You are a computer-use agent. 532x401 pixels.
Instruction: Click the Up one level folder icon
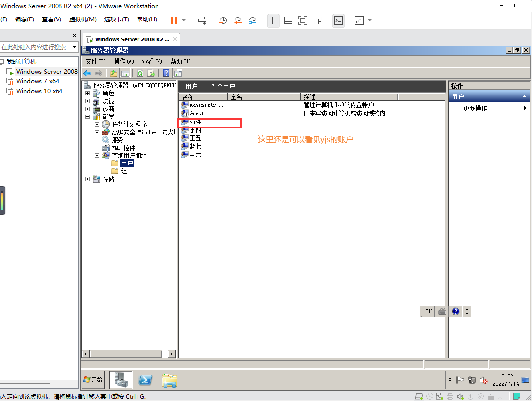pos(114,73)
